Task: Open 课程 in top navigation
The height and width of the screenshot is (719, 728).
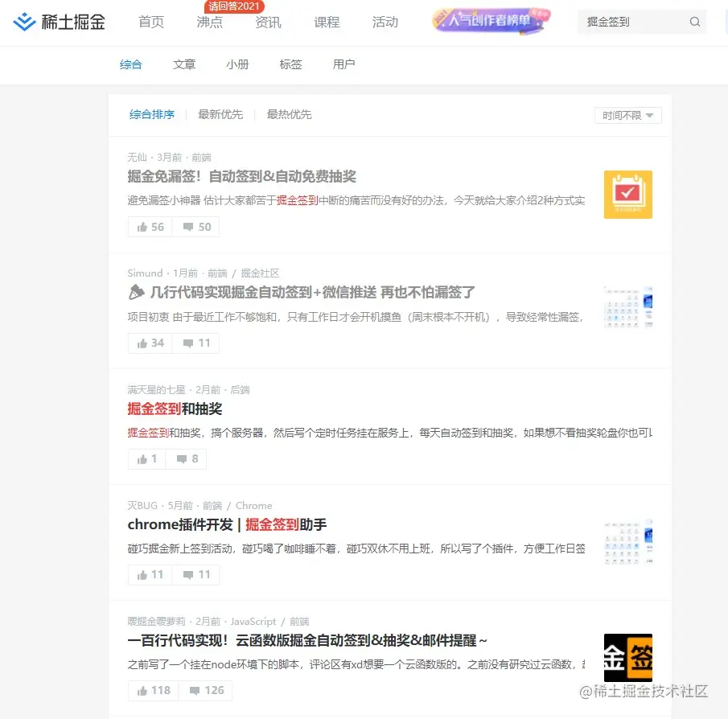Action: (x=327, y=22)
